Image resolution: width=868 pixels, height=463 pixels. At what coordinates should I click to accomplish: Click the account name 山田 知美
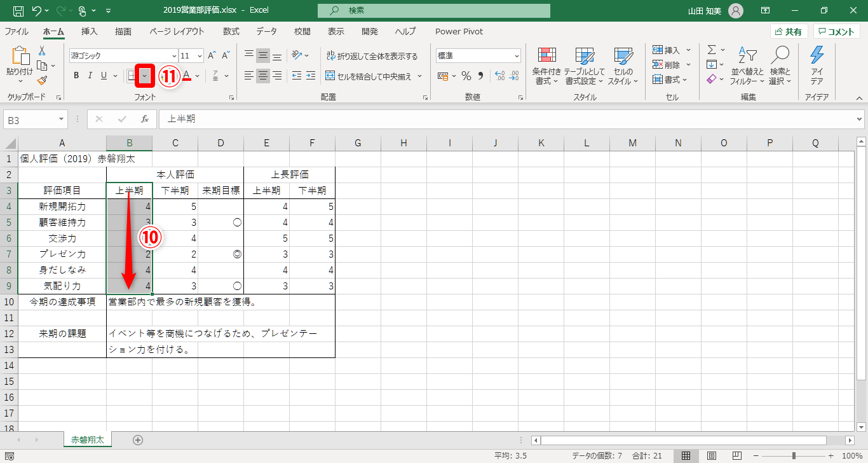click(705, 11)
